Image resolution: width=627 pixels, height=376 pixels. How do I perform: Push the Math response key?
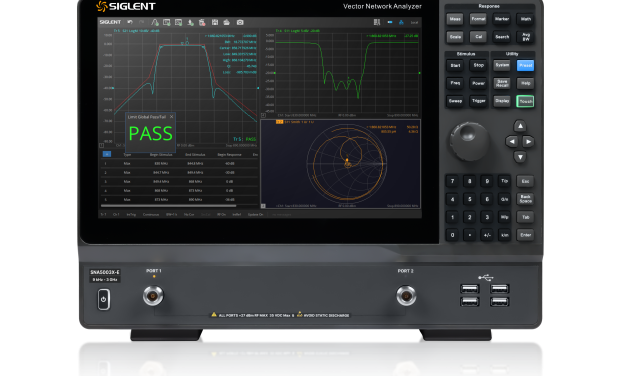525,19
